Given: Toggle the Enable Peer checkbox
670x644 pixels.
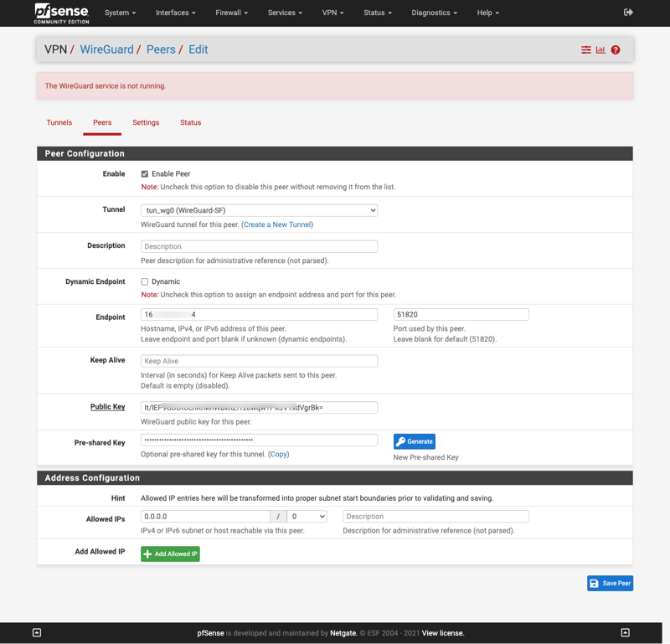Looking at the screenshot, I should 145,174.
